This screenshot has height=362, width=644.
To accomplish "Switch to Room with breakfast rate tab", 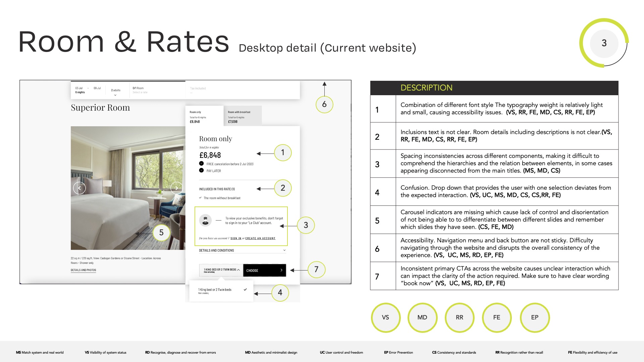I will click(242, 116).
